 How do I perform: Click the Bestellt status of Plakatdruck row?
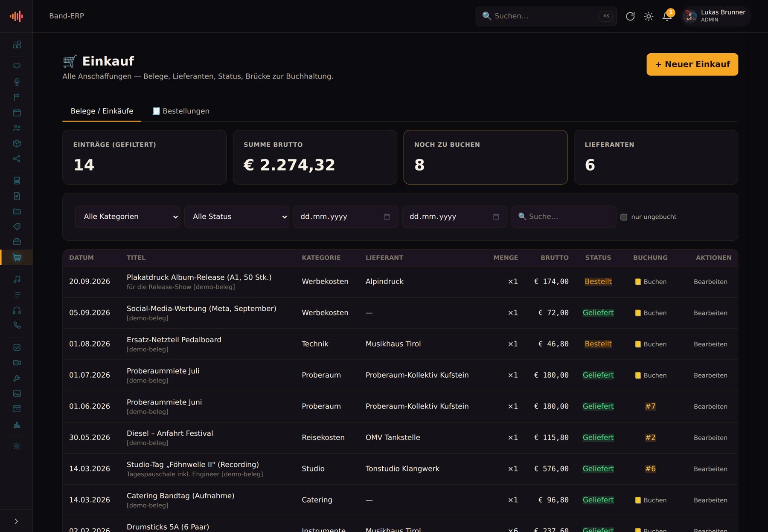tap(598, 281)
